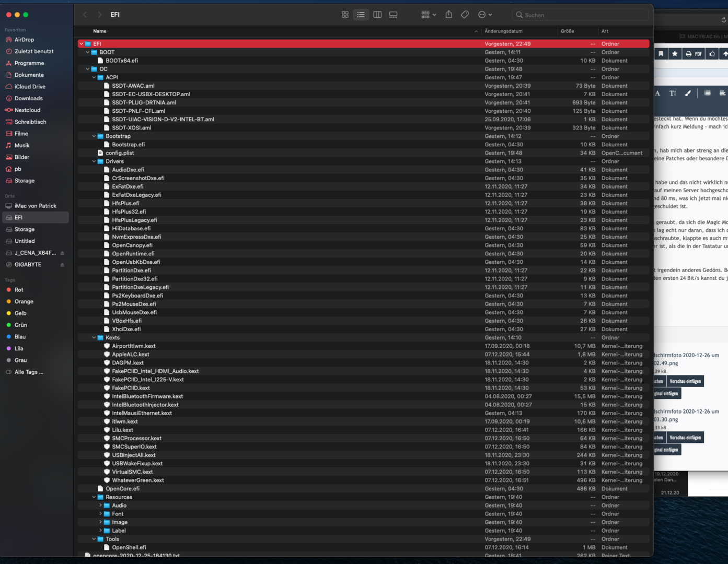Collapse the Tools folder
The width and height of the screenshot is (728, 564).
point(94,539)
